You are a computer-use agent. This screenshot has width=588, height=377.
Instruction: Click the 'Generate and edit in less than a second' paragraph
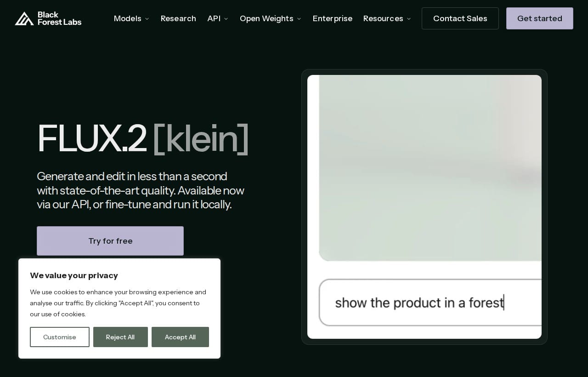click(141, 190)
